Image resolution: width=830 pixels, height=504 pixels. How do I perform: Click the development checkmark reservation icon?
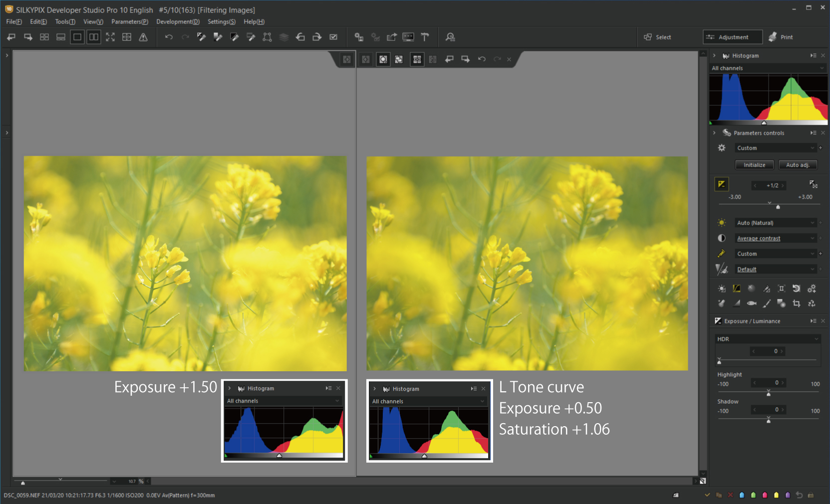tap(333, 37)
